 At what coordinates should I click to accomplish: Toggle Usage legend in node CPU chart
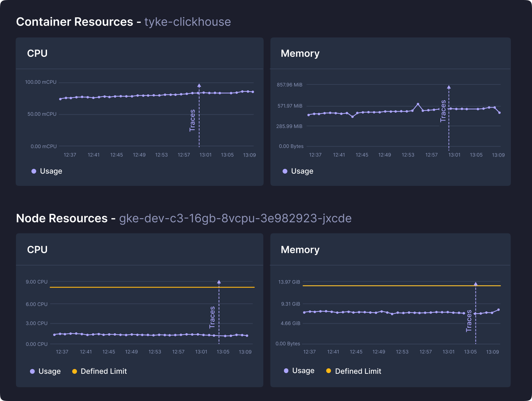pos(45,371)
